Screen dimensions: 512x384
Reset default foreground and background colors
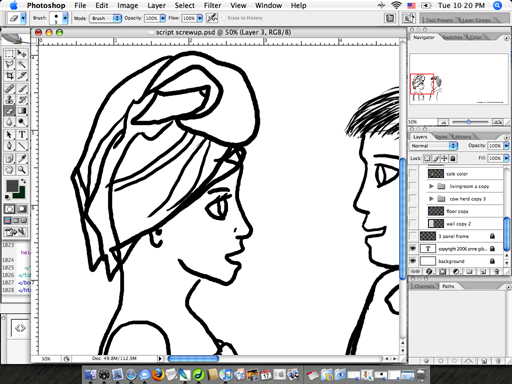tap(7, 197)
